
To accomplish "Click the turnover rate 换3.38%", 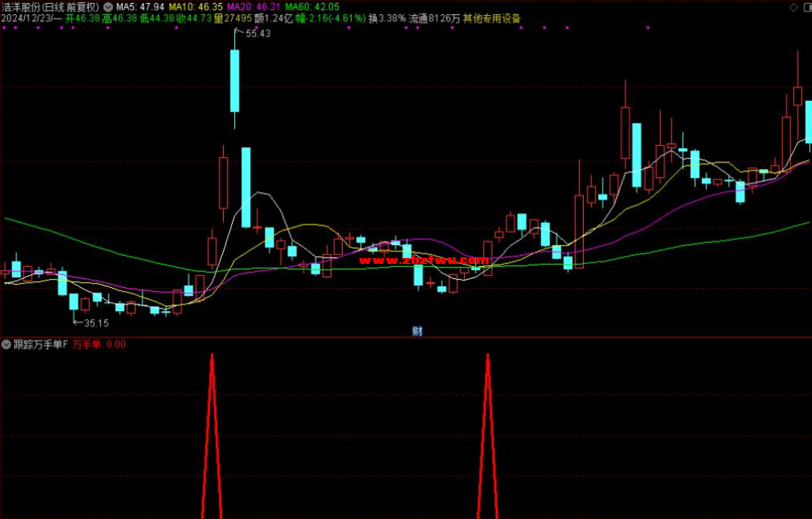I will 387,19.
